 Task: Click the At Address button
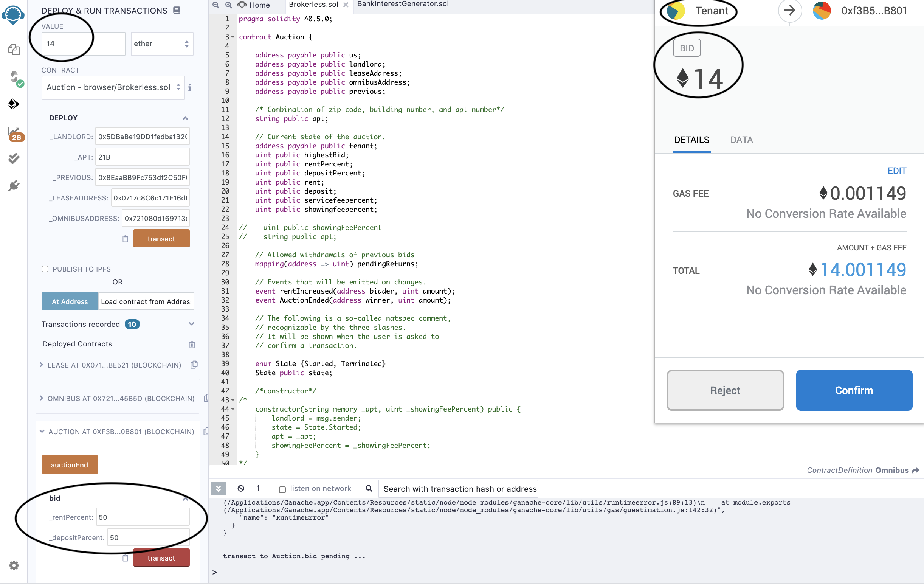tap(70, 301)
